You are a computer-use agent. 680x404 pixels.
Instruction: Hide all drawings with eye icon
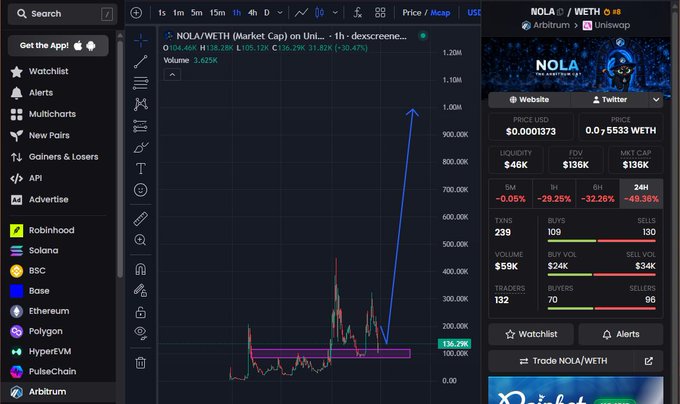click(x=141, y=332)
